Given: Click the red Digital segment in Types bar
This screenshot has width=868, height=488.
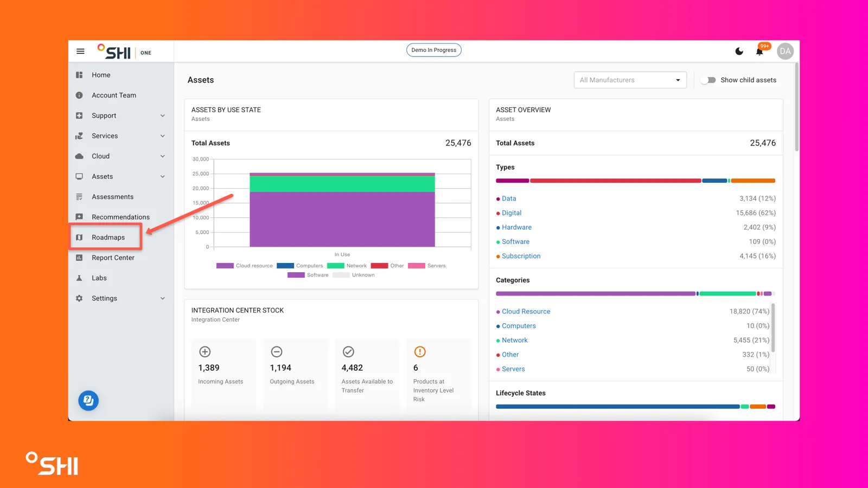Looking at the screenshot, I should tap(615, 181).
